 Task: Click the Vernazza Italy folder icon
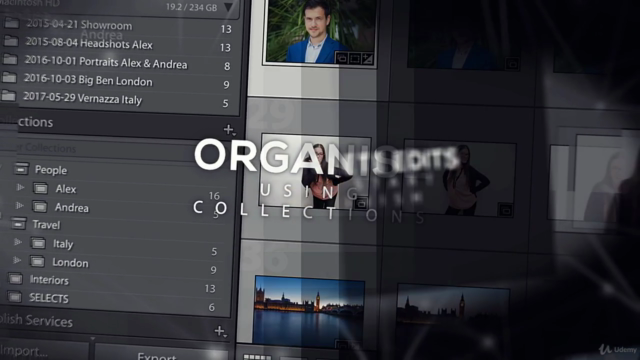9,96
